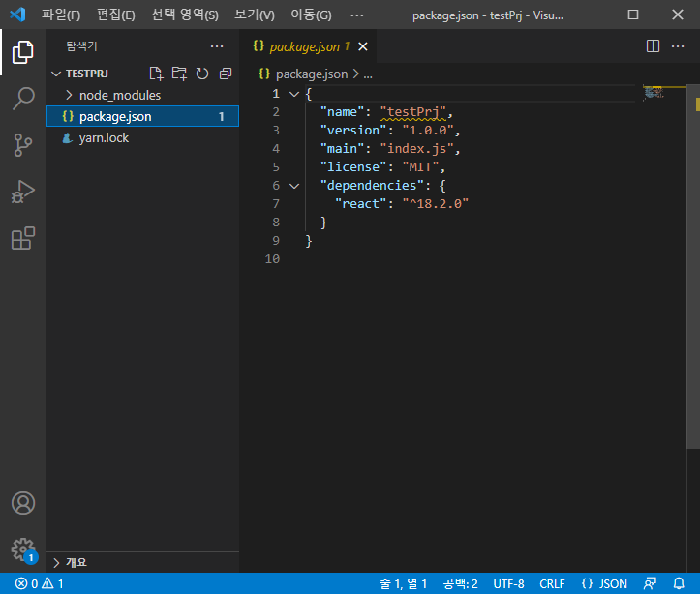Click the editor vertical scrollbar
The image size is (700, 594).
pyautogui.click(x=693, y=266)
